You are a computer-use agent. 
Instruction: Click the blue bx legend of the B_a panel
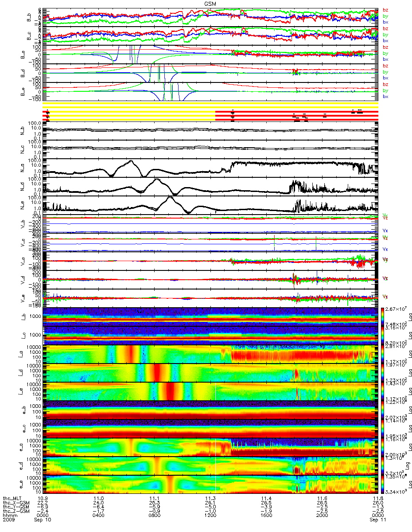385,59
